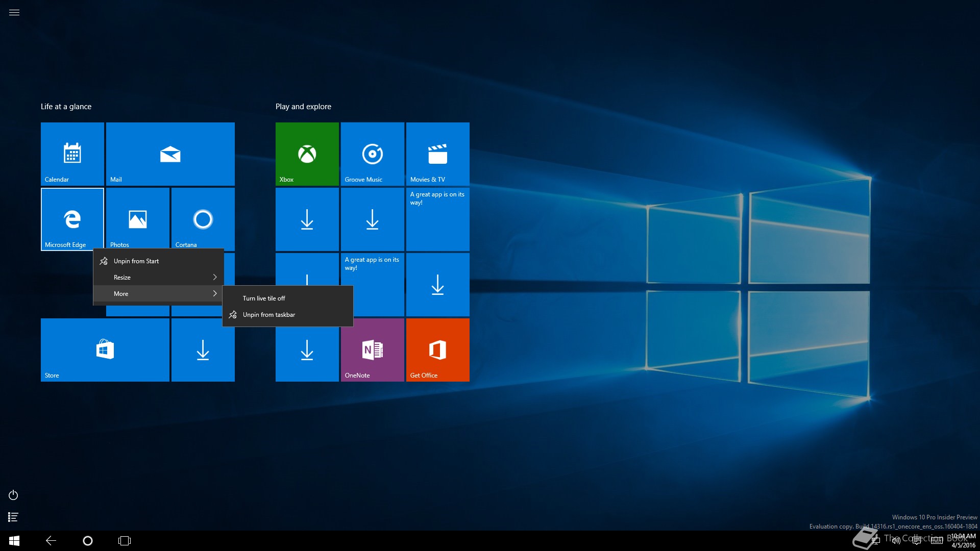Select Unpin from Start
This screenshot has width=980, height=551.
136,261
